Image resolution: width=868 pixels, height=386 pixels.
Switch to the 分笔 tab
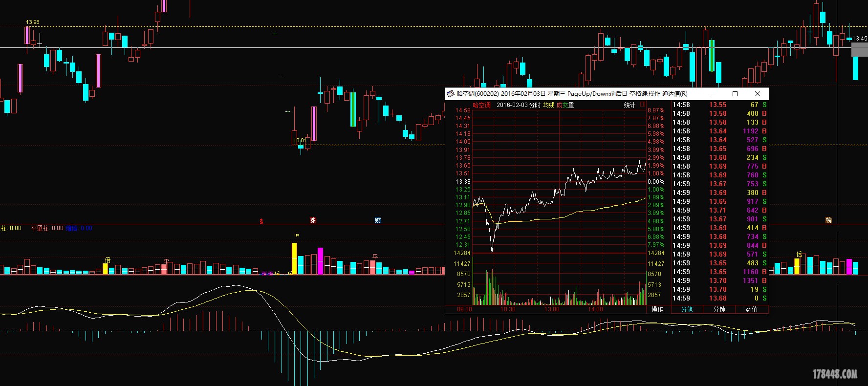coord(687,309)
